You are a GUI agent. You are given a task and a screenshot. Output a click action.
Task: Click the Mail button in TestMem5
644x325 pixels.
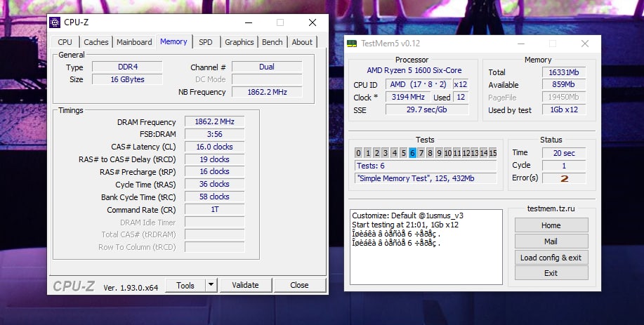[x=551, y=241]
